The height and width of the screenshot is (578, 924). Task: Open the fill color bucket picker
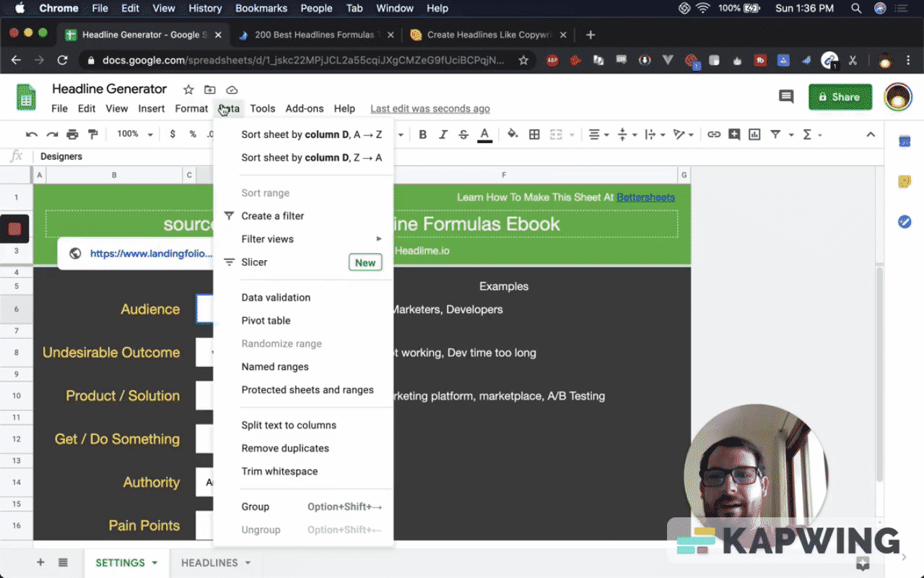pos(513,134)
